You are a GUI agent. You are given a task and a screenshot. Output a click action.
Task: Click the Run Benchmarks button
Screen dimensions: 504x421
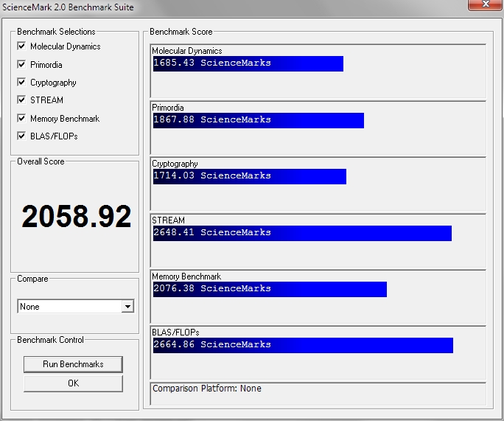pos(73,364)
